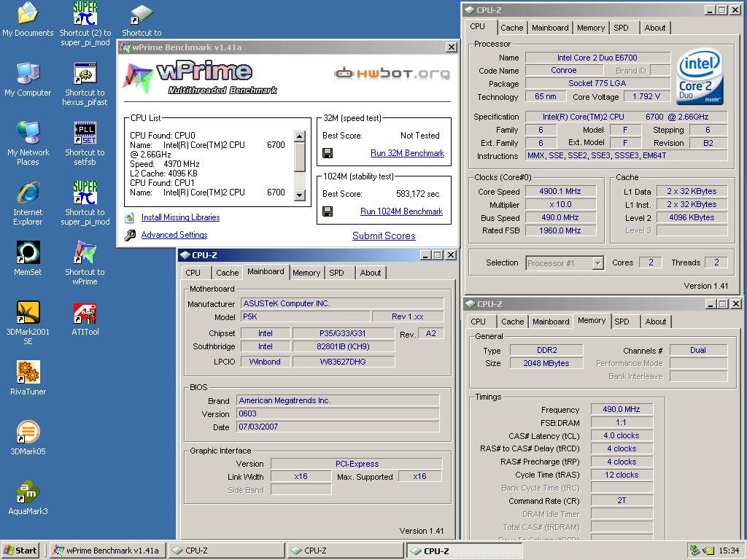Click the Command Rate value 2T
The height and width of the screenshot is (560, 747).
[x=622, y=501]
